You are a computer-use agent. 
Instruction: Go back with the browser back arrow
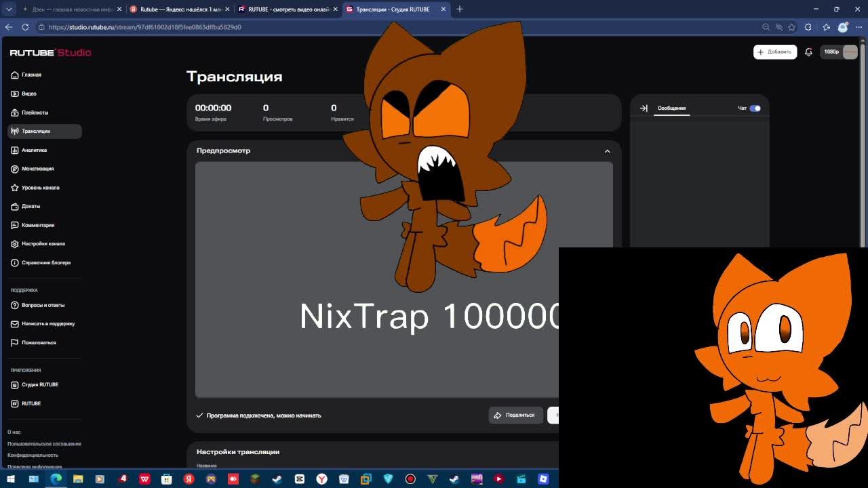[9, 27]
